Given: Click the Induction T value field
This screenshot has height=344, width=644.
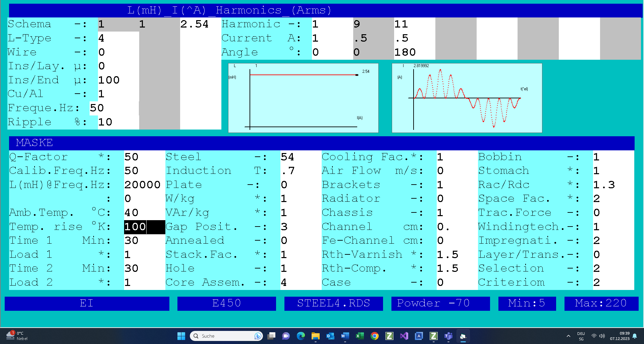Looking at the screenshot, I should pos(300,171).
